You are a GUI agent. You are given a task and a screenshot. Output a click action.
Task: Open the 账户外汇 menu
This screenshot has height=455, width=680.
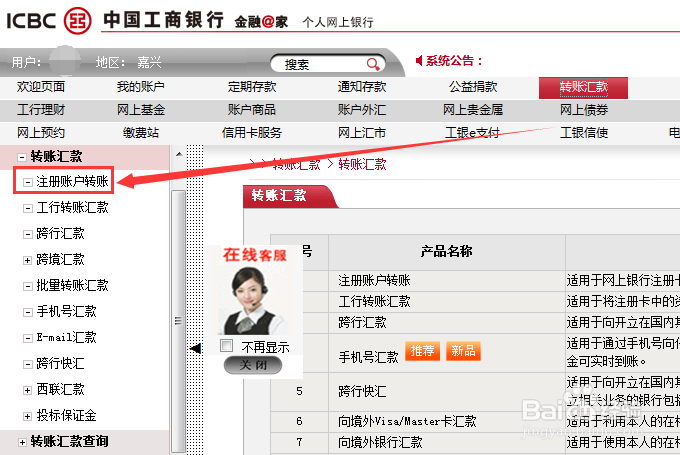362,110
